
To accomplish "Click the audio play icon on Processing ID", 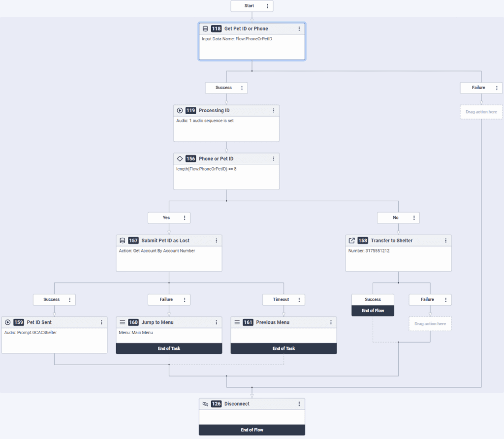I will 179,110.
